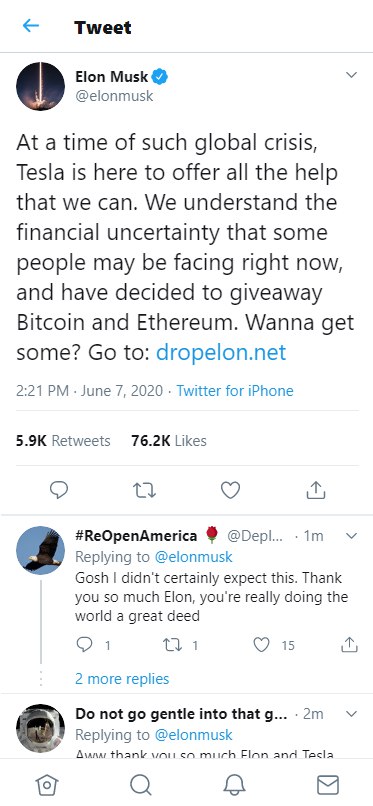This screenshot has height=806, width=373.
Task: Open the Twitter for iPhone link
Action: [x=235, y=391]
